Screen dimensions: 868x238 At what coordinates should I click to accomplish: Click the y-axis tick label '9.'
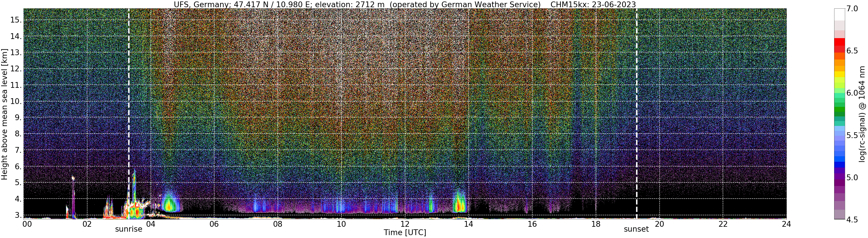point(18,118)
